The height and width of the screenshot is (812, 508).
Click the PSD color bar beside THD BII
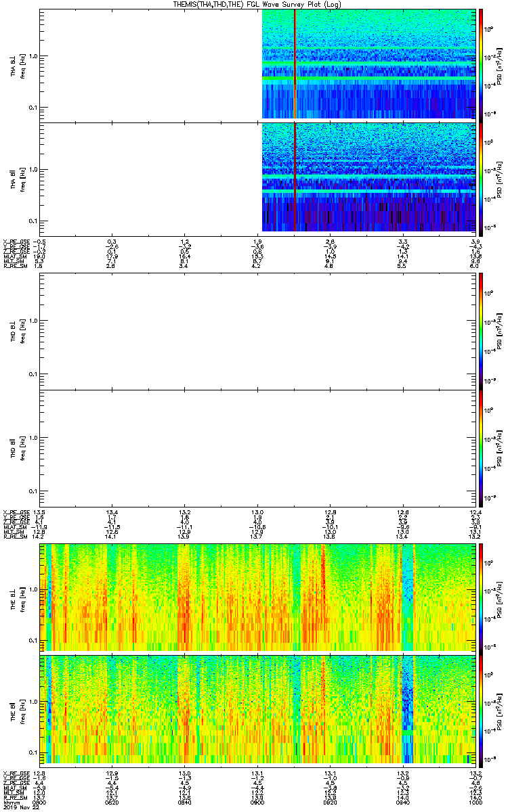tap(481, 448)
